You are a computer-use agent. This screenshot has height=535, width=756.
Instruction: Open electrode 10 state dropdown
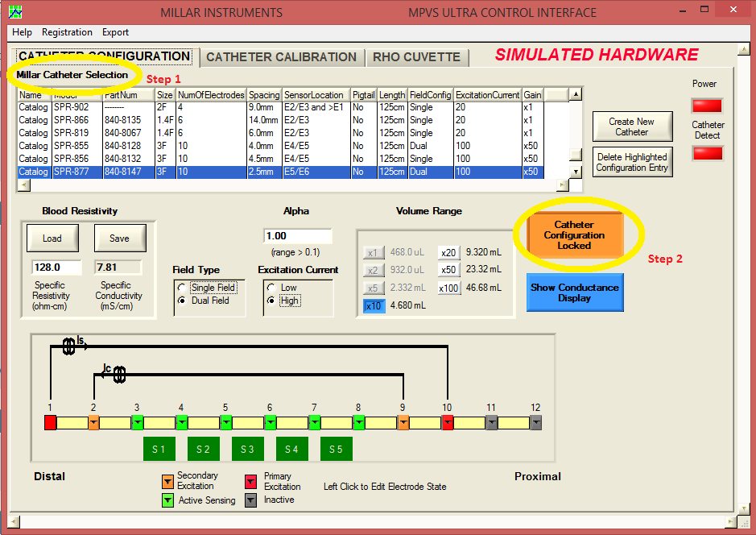[x=448, y=423]
